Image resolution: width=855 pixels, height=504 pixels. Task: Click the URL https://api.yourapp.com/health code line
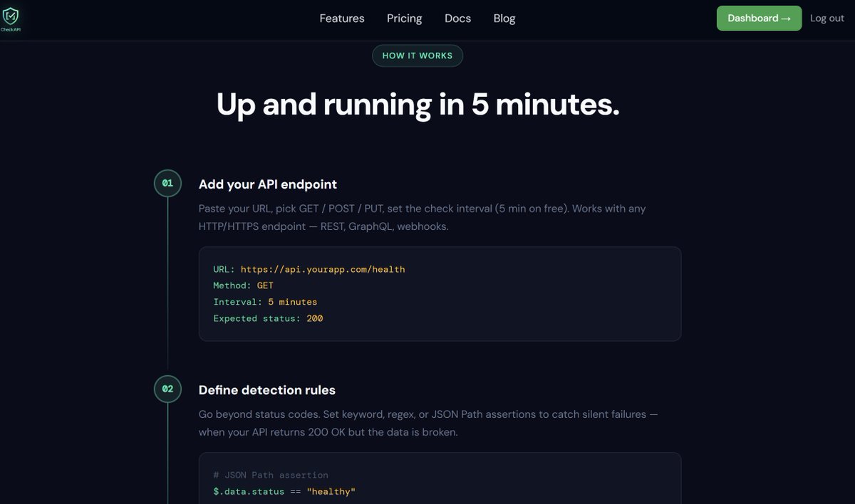coord(309,269)
